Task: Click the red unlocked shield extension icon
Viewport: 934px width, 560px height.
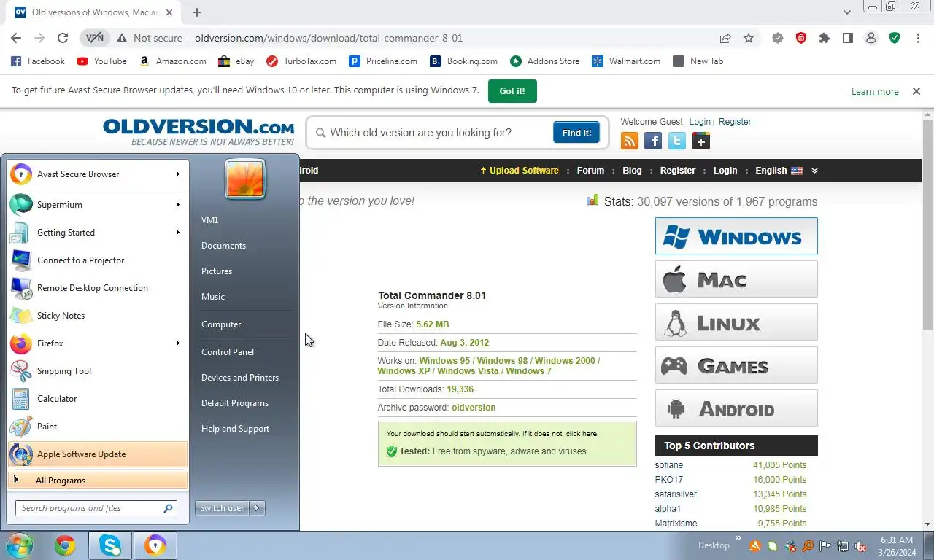Action: [x=801, y=38]
